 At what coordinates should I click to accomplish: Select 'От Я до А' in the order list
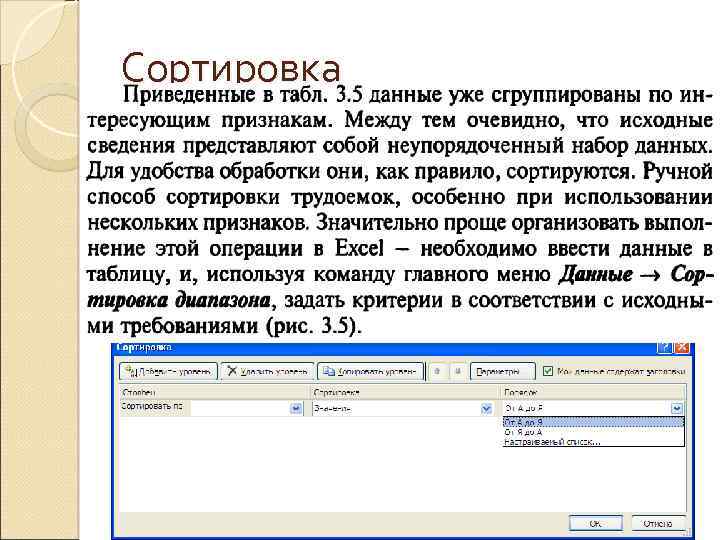(x=593, y=432)
